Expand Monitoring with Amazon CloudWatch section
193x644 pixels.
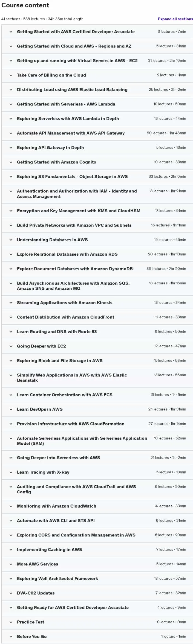point(97,506)
